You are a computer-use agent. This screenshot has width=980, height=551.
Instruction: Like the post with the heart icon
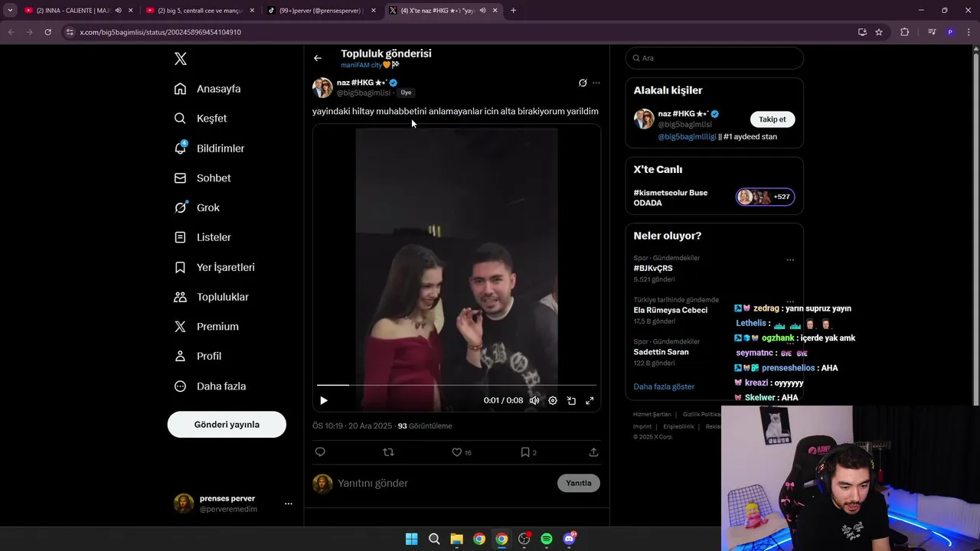tap(457, 452)
